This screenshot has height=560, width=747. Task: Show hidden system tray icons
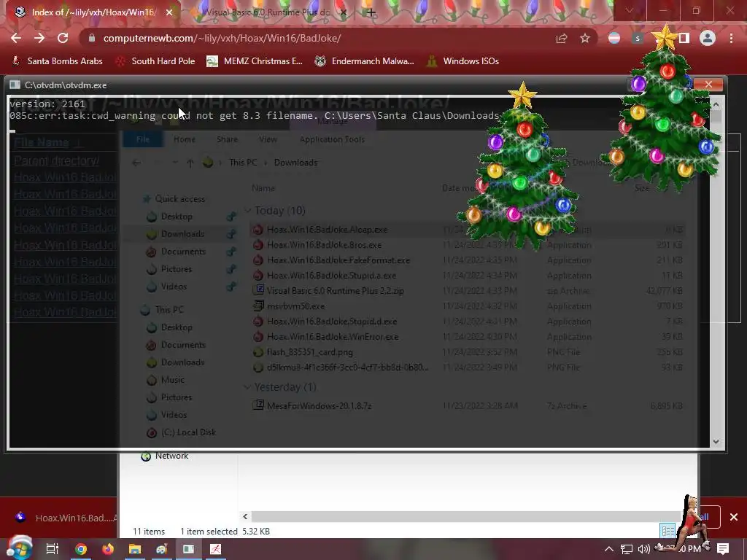point(609,549)
